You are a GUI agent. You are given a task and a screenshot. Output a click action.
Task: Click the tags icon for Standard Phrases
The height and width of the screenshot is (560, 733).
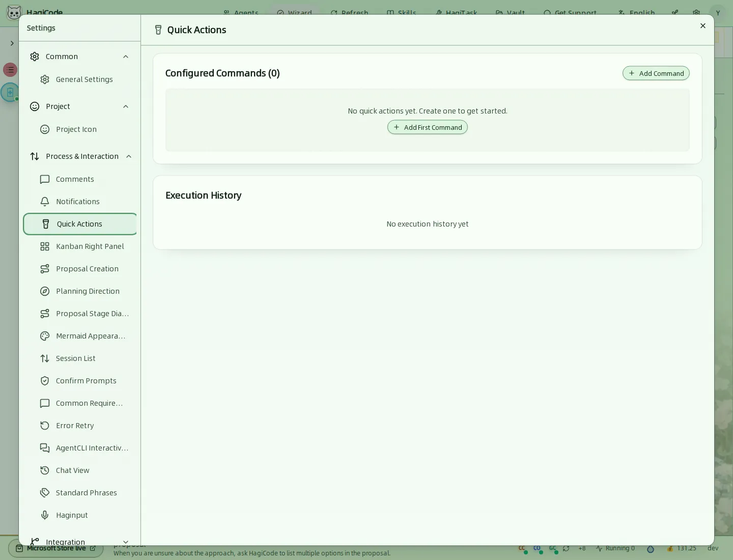(x=45, y=493)
